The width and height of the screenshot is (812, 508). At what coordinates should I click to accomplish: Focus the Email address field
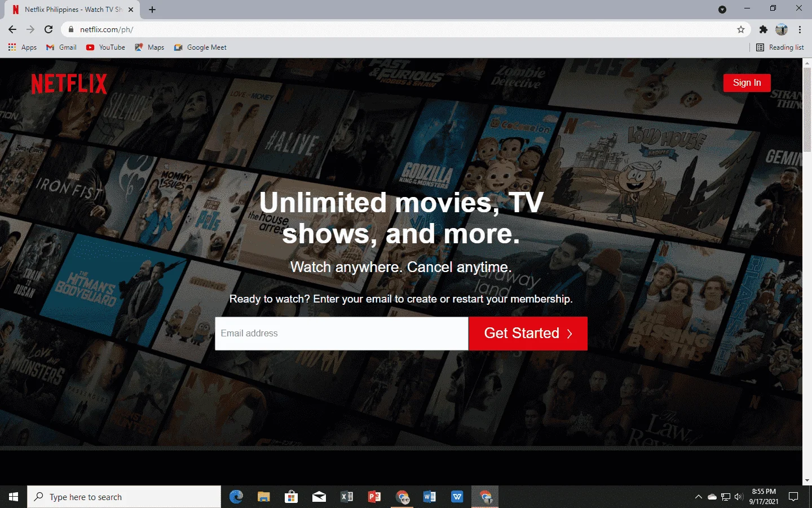342,333
